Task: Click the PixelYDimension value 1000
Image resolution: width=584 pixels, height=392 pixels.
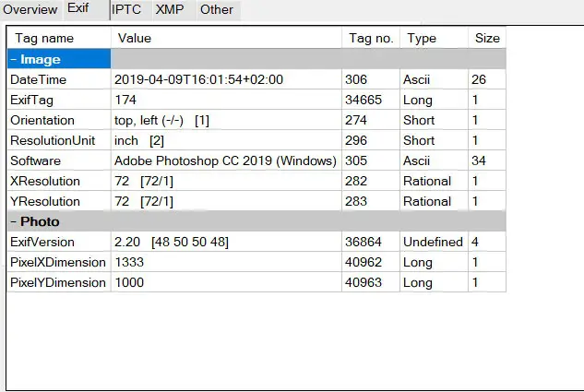Action: [129, 283]
